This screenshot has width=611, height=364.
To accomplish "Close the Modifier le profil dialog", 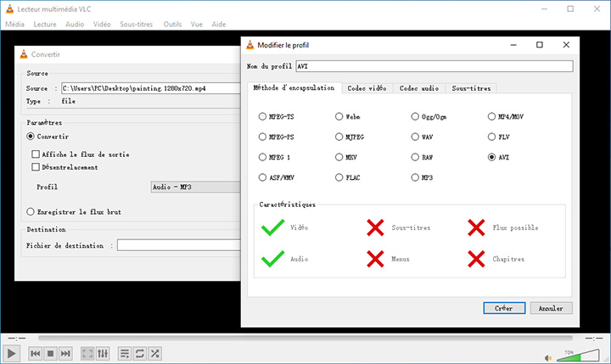I will [x=566, y=45].
